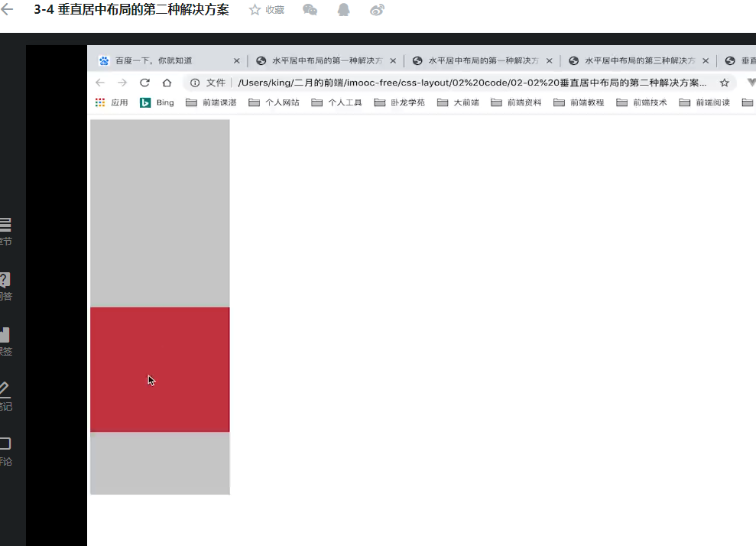Open the 前端课程 bookmark folder

(211, 102)
